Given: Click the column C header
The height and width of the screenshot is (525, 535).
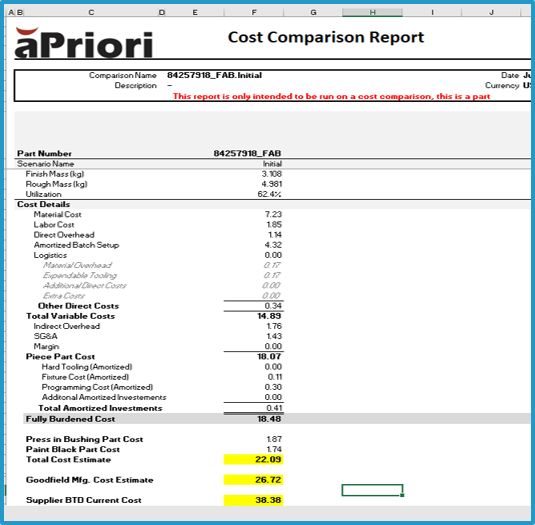Looking at the screenshot, I should 91,12.
